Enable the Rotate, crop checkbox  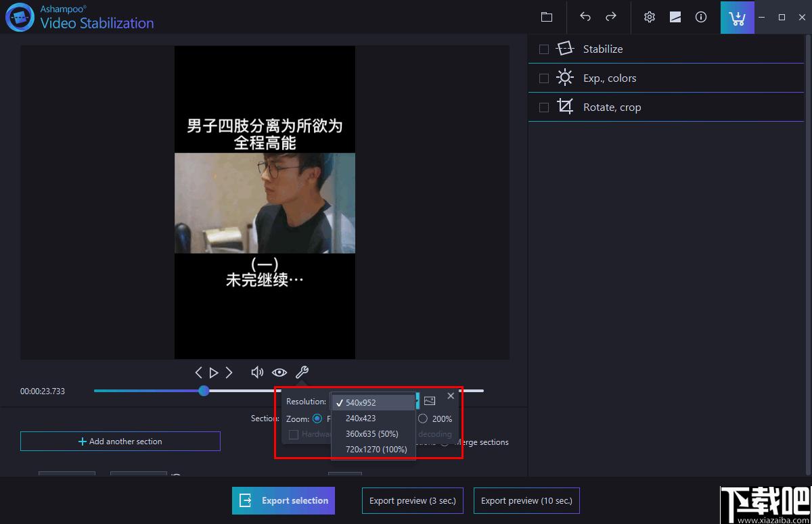coord(543,108)
